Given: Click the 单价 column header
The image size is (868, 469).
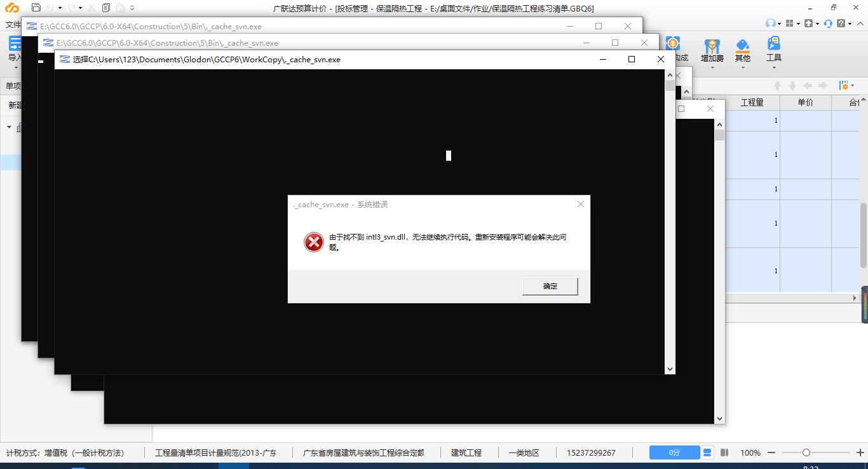Looking at the screenshot, I should click(805, 102).
